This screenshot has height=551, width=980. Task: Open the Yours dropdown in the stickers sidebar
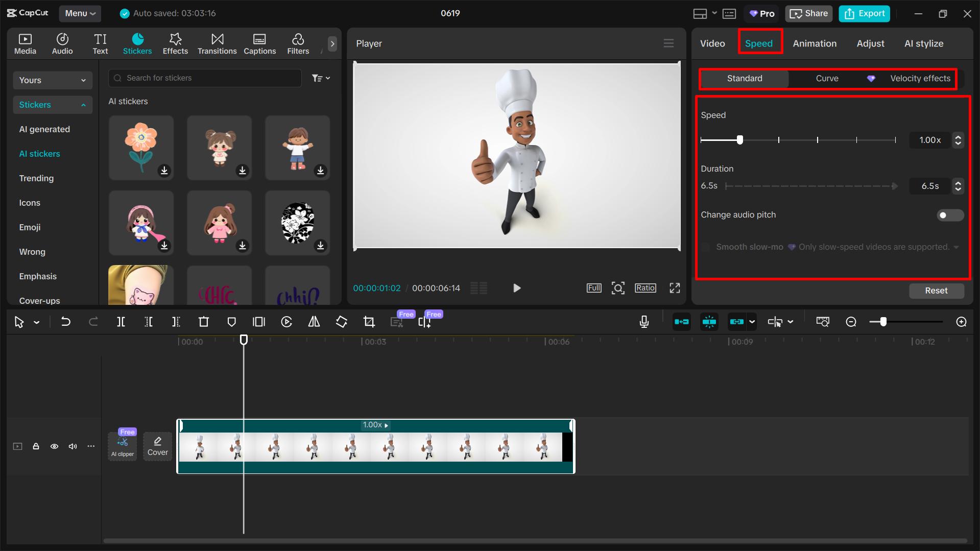coord(52,80)
